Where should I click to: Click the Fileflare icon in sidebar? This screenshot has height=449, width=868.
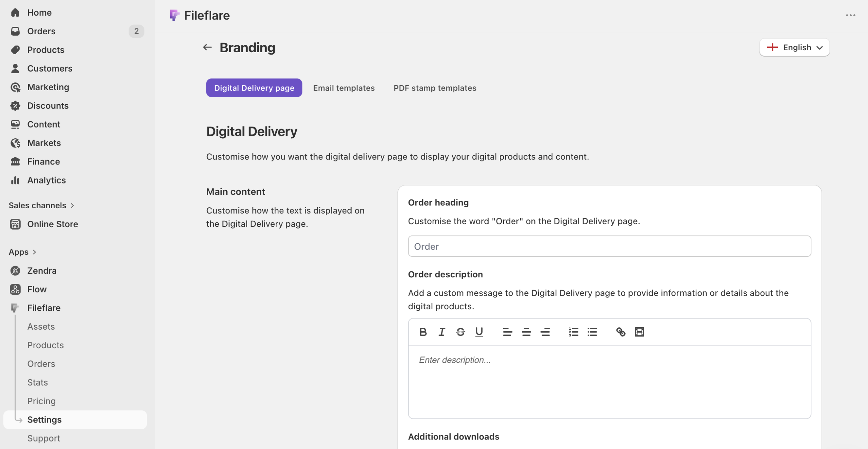tap(15, 308)
